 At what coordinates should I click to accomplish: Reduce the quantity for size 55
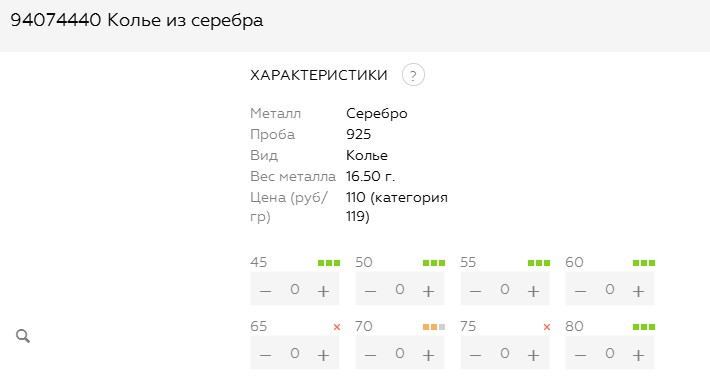[475, 291]
